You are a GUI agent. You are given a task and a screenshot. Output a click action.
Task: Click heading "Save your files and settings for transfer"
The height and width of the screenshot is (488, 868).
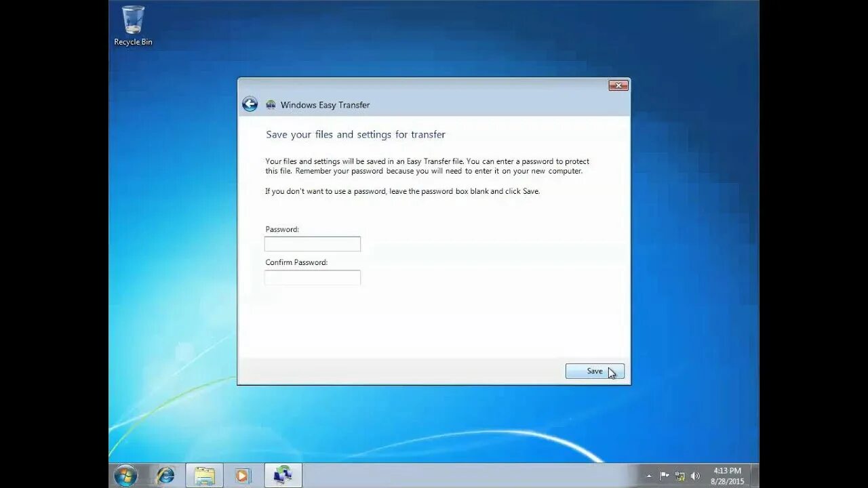click(355, 134)
